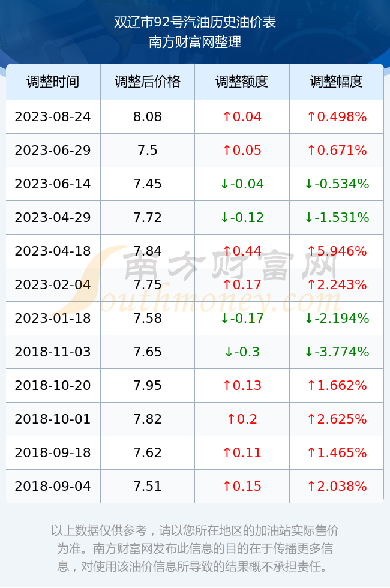Click the ↓-1.531% percentage cell
The width and height of the screenshot is (390, 588).
coord(337,217)
